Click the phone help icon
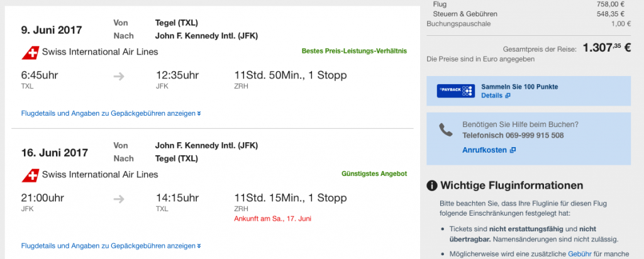The height and width of the screenshot is (259, 644). 445,130
